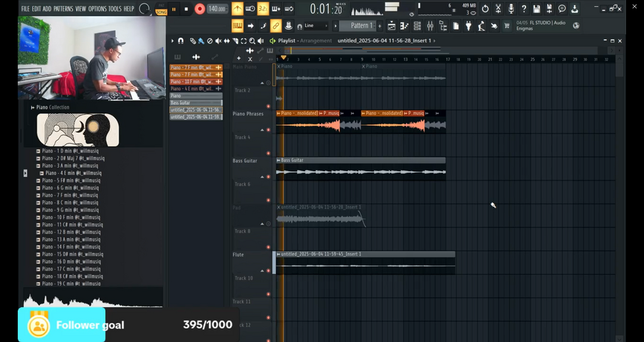Open the Line snap dropdown
Screen dimensions: 644x342
315,26
